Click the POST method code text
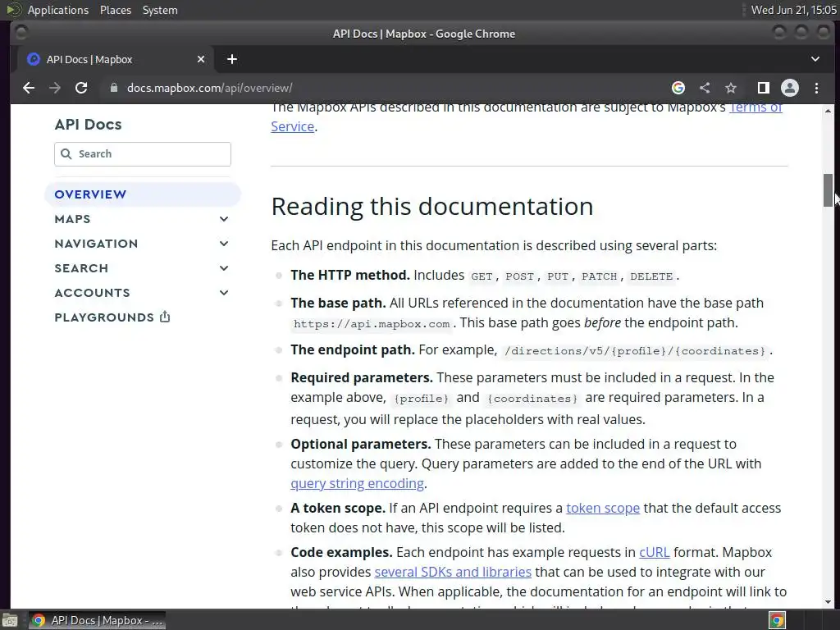 point(519,276)
